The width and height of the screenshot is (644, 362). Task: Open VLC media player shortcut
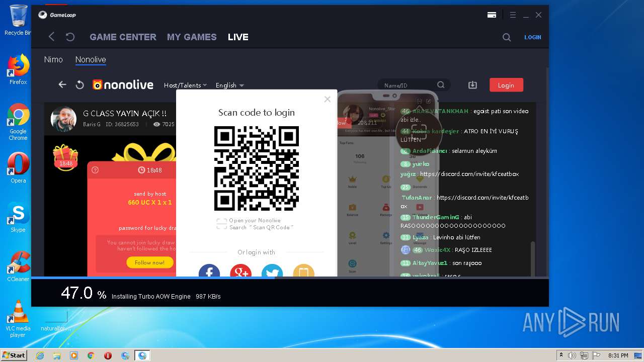tap(18, 319)
